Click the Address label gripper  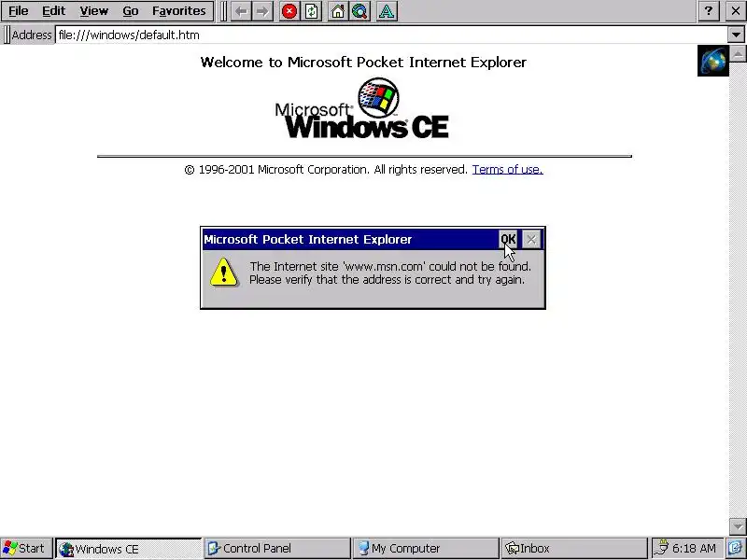coord(7,35)
